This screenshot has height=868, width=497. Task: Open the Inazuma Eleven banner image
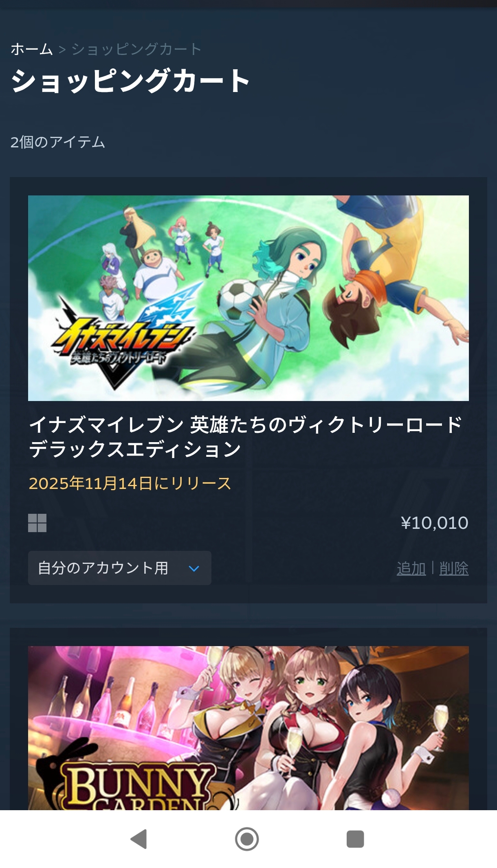[x=248, y=298]
